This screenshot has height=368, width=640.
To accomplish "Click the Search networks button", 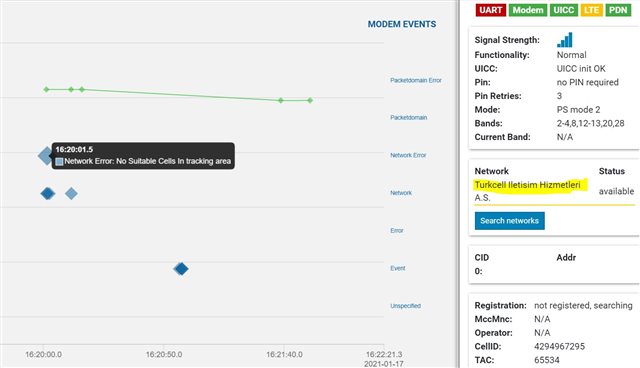I will (509, 221).
